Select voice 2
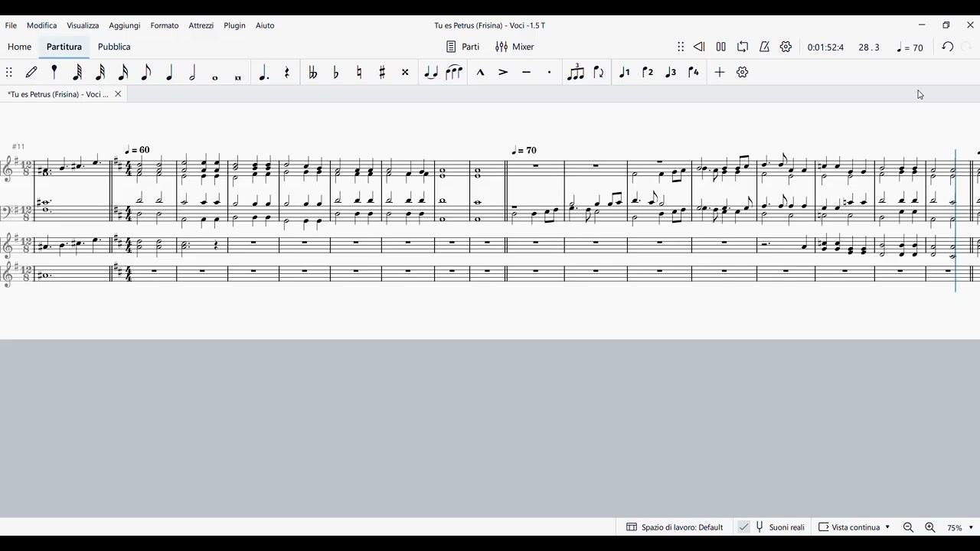 [648, 72]
